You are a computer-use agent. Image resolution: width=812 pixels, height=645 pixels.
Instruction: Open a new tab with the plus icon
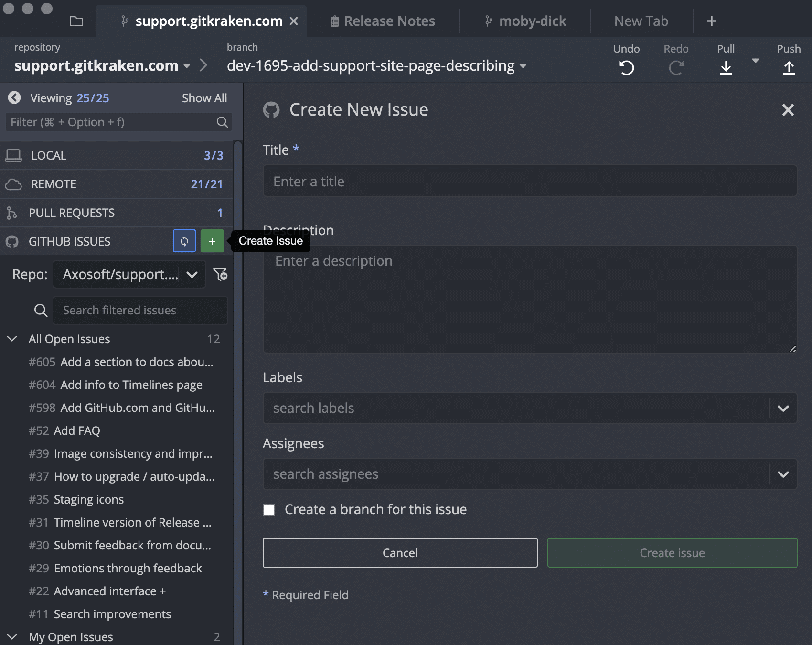[x=712, y=21]
